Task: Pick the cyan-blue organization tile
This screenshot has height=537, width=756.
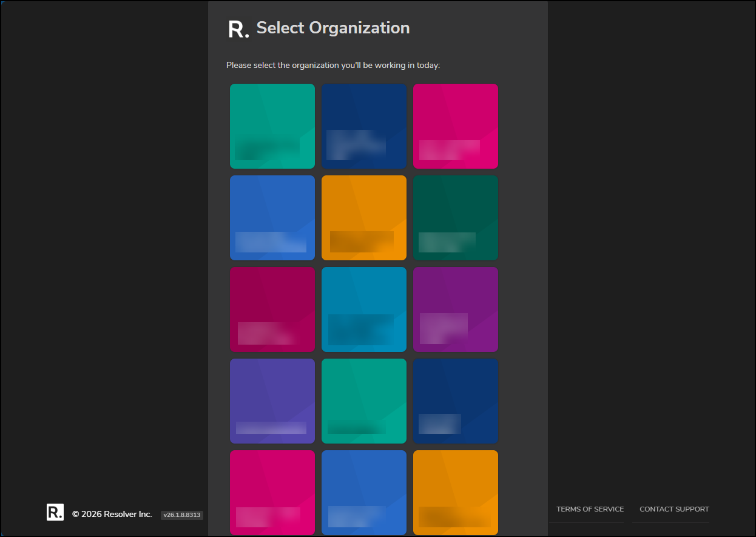Action: 364,309
